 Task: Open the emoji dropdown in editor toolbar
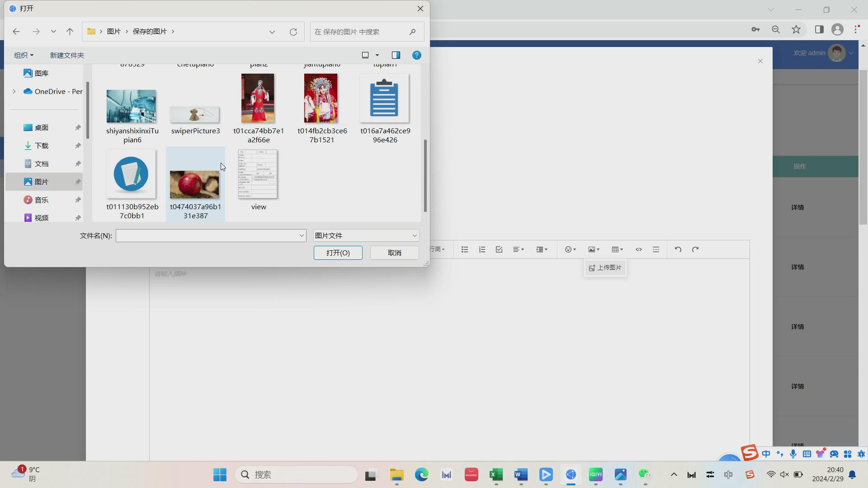coord(571,249)
